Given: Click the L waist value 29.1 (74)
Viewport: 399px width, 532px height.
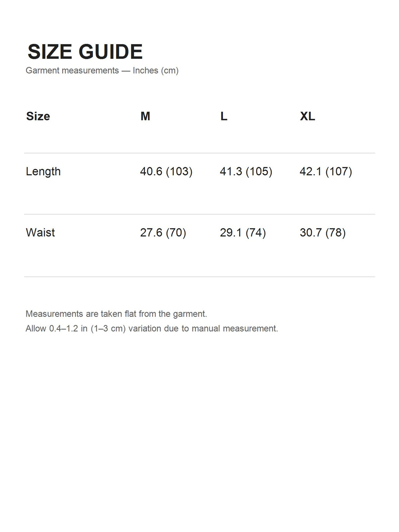Looking at the screenshot, I should (x=243, y=232).
